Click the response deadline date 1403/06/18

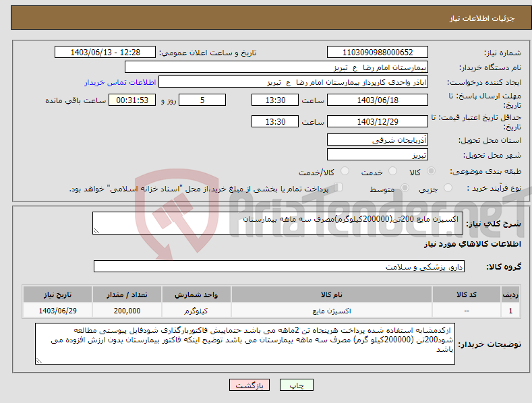(x=378, y=100)
